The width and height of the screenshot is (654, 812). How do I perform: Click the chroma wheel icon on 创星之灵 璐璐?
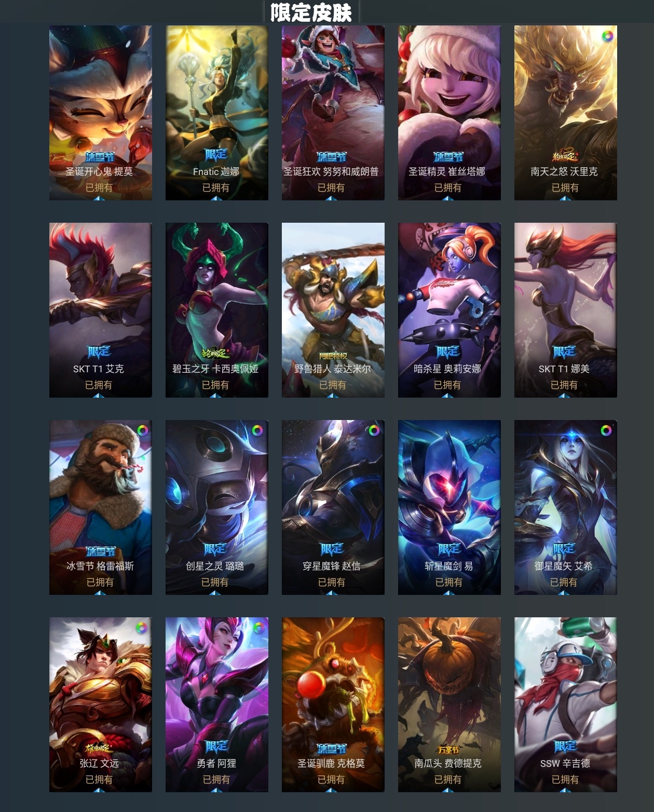[x=257, y=430]
